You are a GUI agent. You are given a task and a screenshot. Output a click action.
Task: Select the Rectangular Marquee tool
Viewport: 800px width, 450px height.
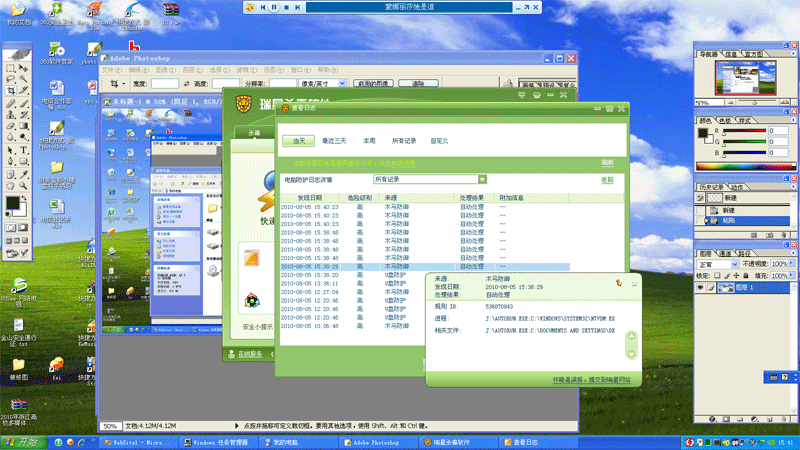[x=10, y=68]
